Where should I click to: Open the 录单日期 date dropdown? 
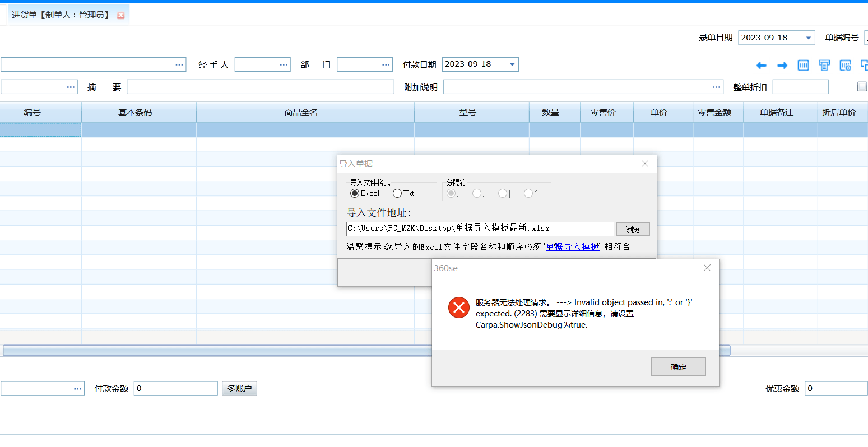pos(809,38)
